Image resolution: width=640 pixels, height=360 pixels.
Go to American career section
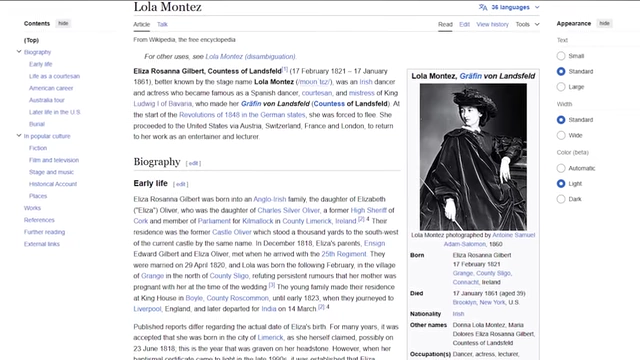51,88
